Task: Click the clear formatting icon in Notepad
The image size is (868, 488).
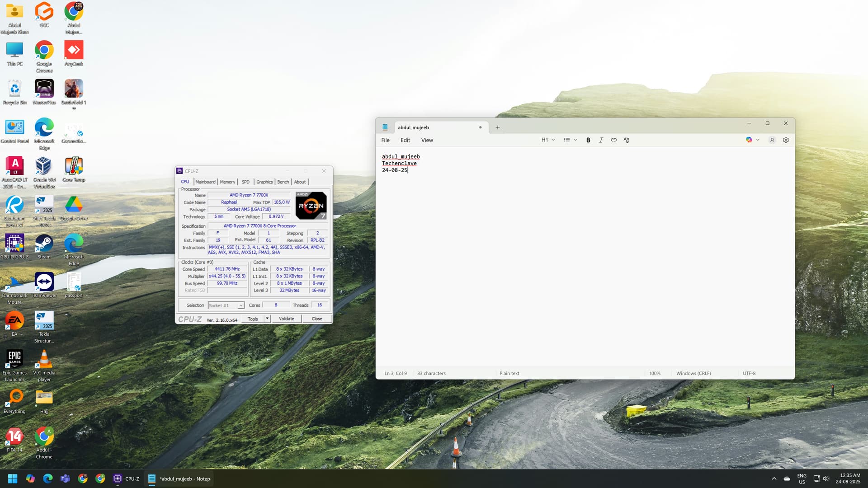Action: [x=626, y=140]
